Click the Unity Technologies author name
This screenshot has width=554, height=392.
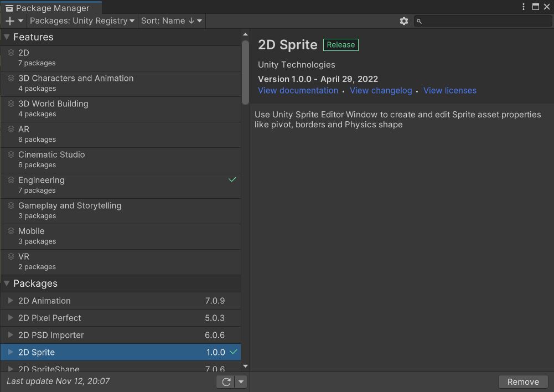(x=297, y=65)
